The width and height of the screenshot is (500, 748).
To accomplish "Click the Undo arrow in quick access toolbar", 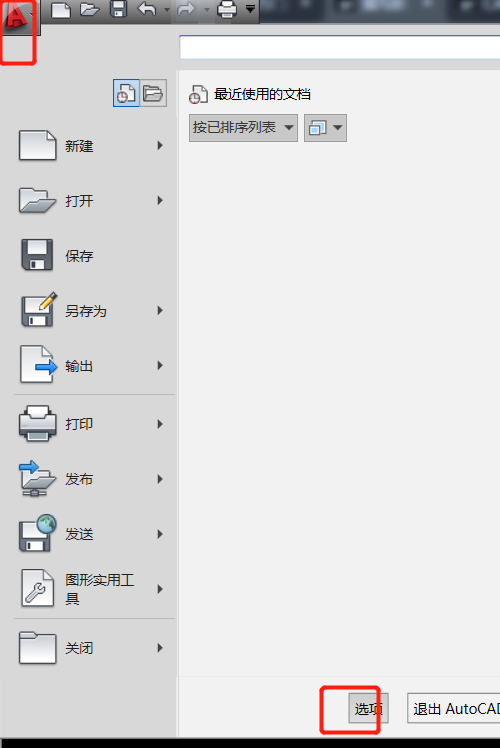I will tap(146, 9).
